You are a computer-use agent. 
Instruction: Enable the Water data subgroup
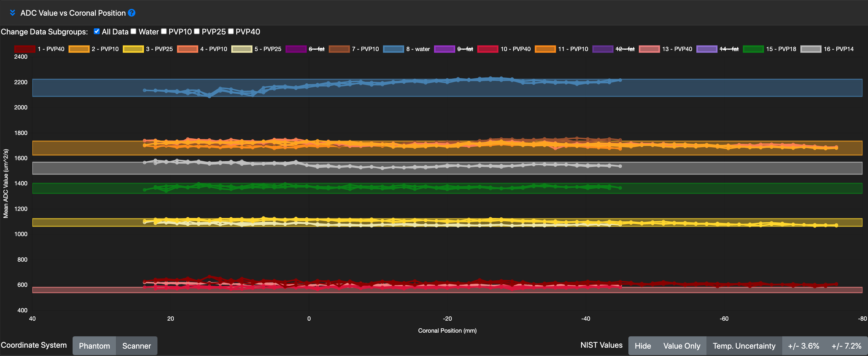133,31
